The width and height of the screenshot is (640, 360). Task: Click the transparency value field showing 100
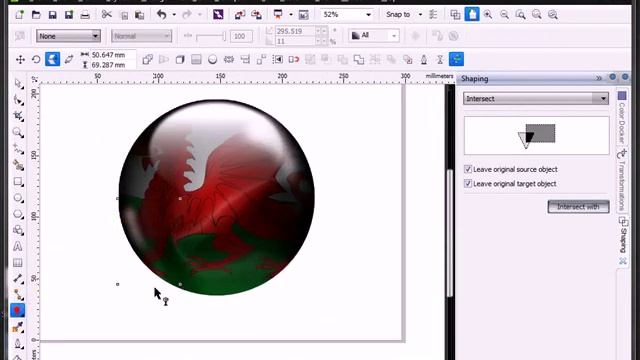241,36
